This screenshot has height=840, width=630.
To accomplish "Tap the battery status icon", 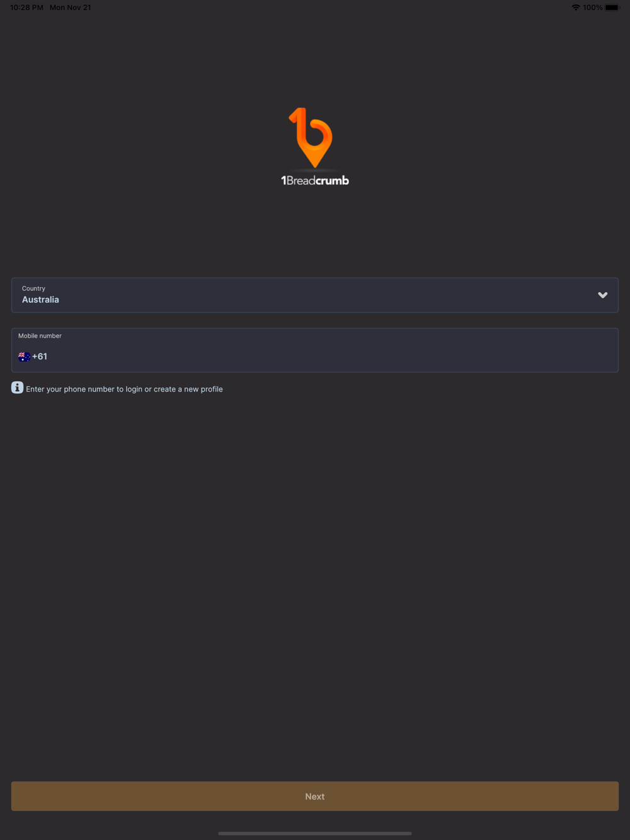I will point(612,8).
